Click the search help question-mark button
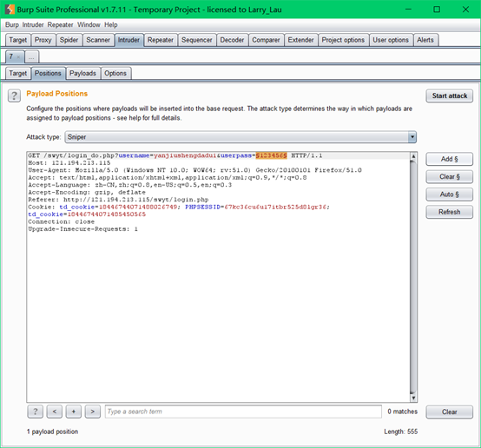 point(36,412)
